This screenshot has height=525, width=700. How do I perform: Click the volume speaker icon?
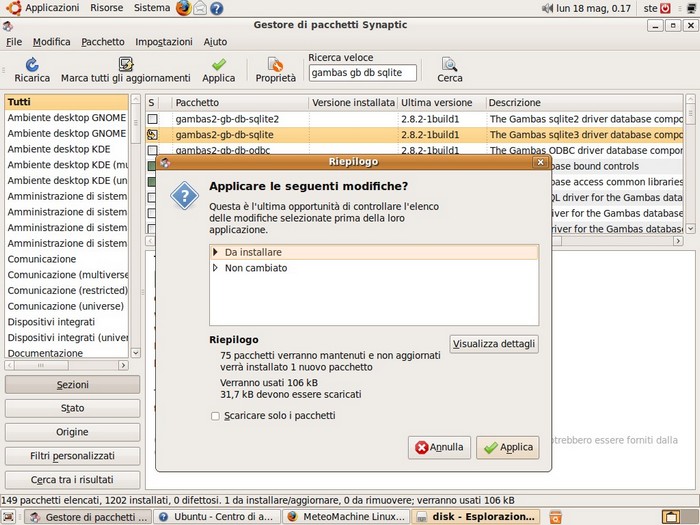tap(547, 8)
